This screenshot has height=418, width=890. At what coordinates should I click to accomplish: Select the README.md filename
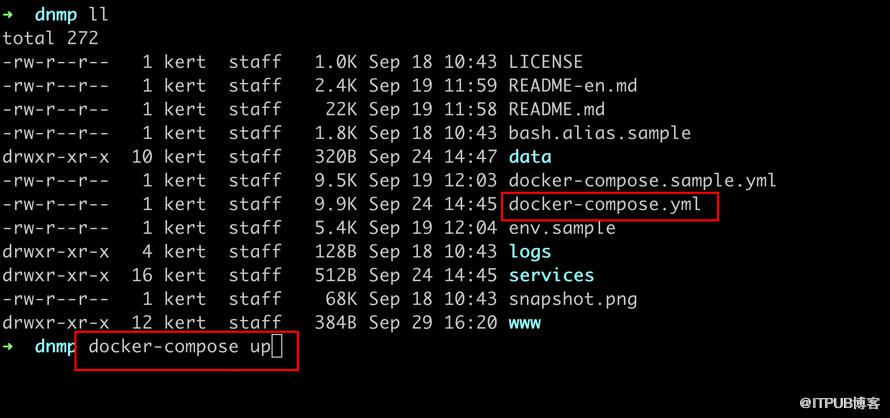click(x=557, y=109)
